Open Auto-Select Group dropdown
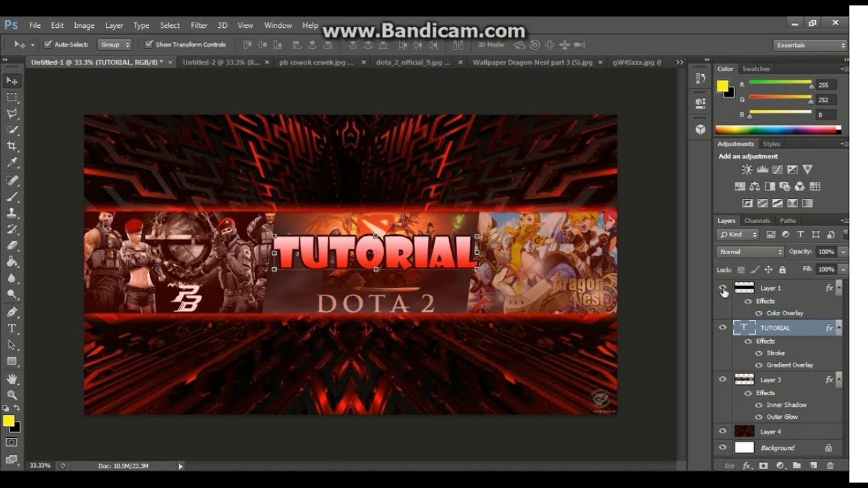 click(115, 45)
